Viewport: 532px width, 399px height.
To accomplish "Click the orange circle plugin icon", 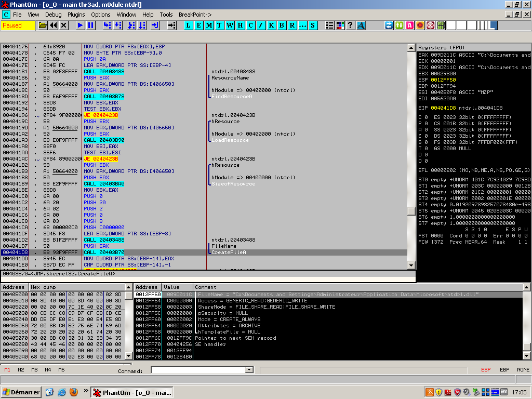I will click(x=420, y=25).
